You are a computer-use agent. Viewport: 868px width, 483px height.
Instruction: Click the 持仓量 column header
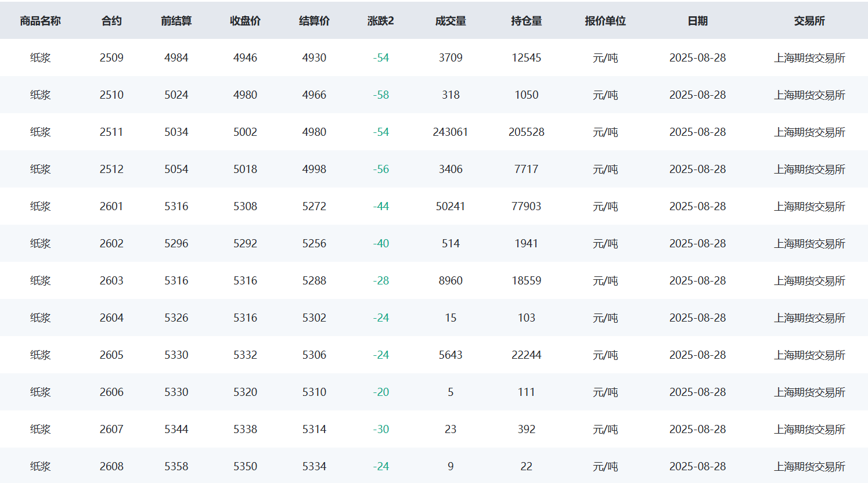point(527,21)
